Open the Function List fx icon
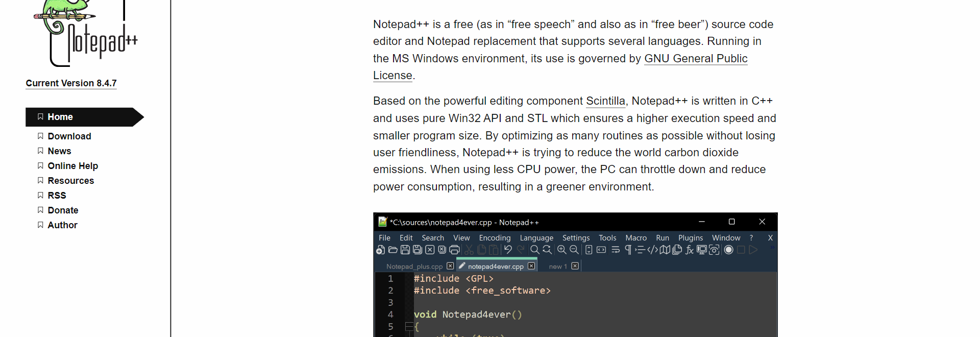The height and width of the screenshot is (337, 980). click(690, 250)
